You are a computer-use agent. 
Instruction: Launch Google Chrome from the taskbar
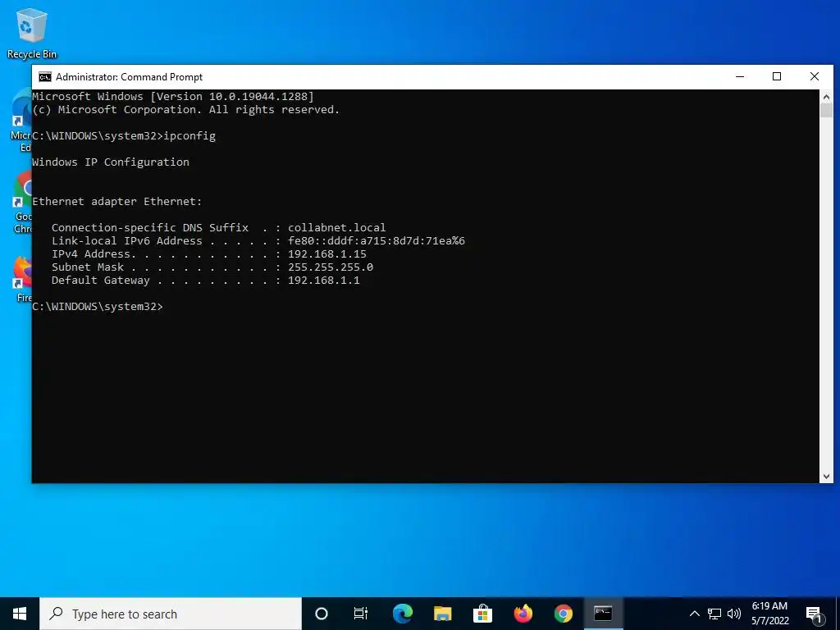click(x=563, y=614)
